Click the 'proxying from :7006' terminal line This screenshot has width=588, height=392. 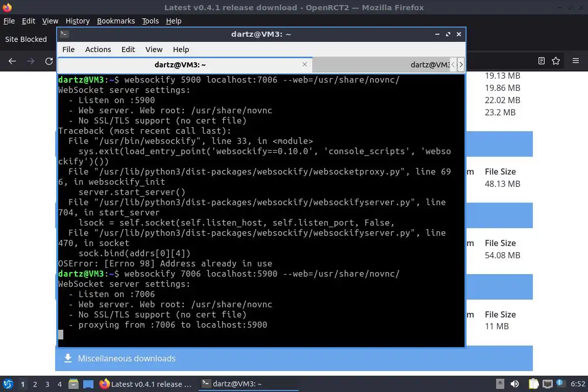click(167, 325)
